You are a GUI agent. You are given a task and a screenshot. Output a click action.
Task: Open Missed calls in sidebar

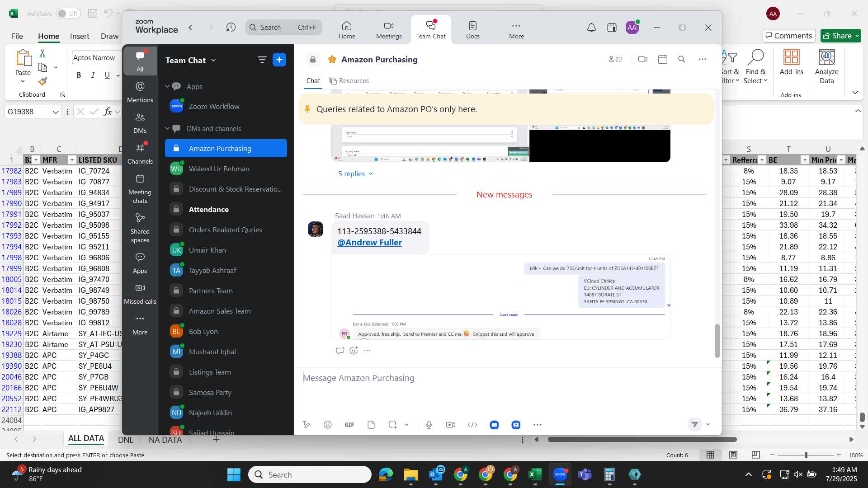tap(140, 294)
